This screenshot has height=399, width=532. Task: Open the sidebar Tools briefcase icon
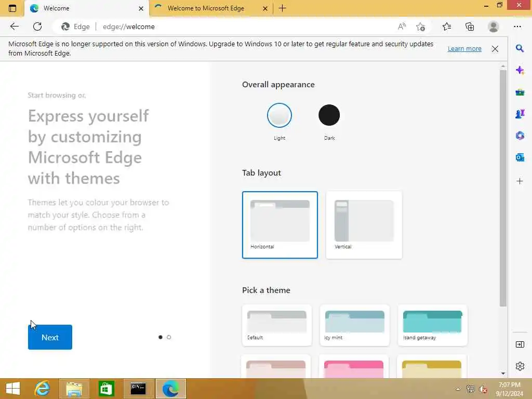pos(520,92)
